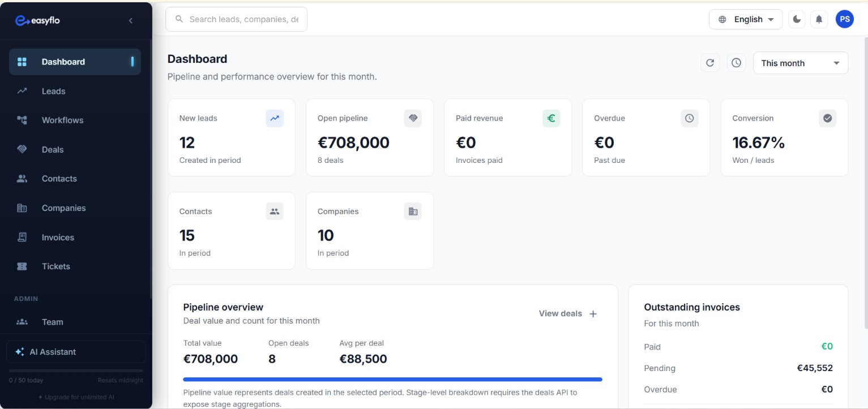Screen dimensions: 868x409
Task: Click the €88,500 Avg per deal value
Action: pos(363,359)
